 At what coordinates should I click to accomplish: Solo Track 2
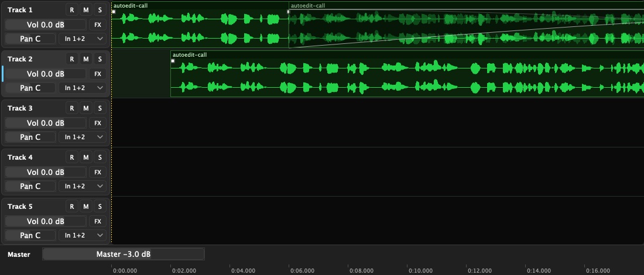click(x=100, y=59)
